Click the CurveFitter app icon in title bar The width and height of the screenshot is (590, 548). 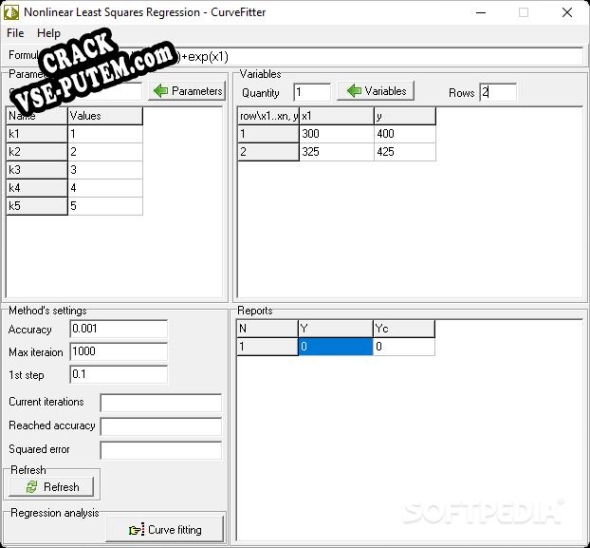tap(11, 12)
